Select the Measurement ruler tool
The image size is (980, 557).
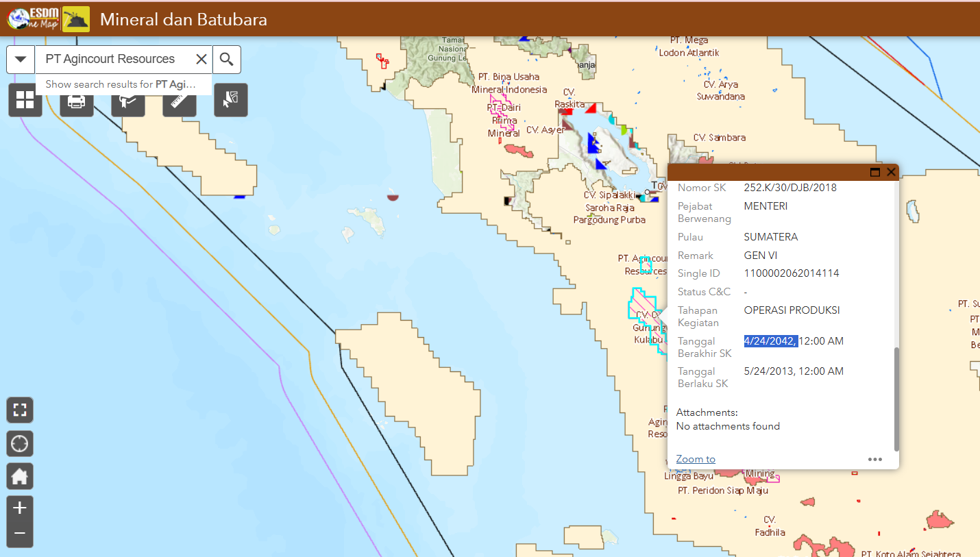(x=179, y=101)
